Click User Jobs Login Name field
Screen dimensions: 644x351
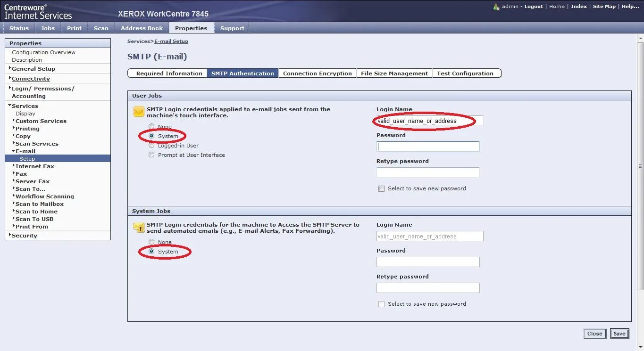(x=430, y=121)
